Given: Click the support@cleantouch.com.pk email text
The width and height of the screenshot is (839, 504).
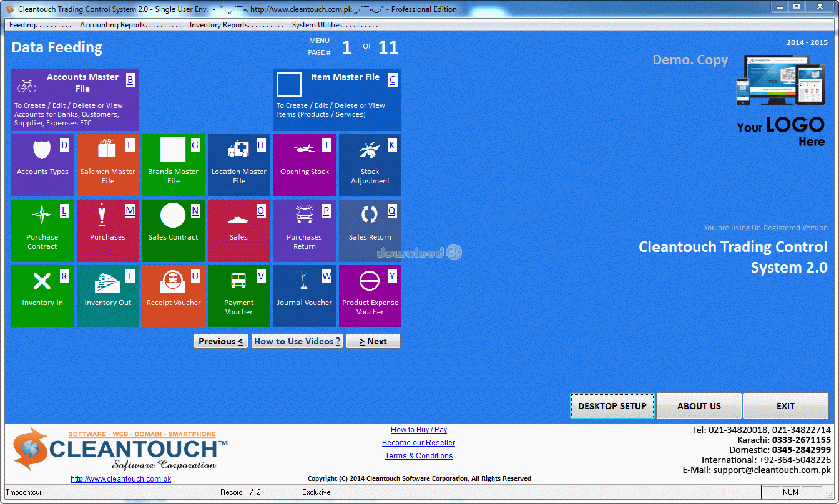Looking at the screenshot, I should [x=772, y=470].
